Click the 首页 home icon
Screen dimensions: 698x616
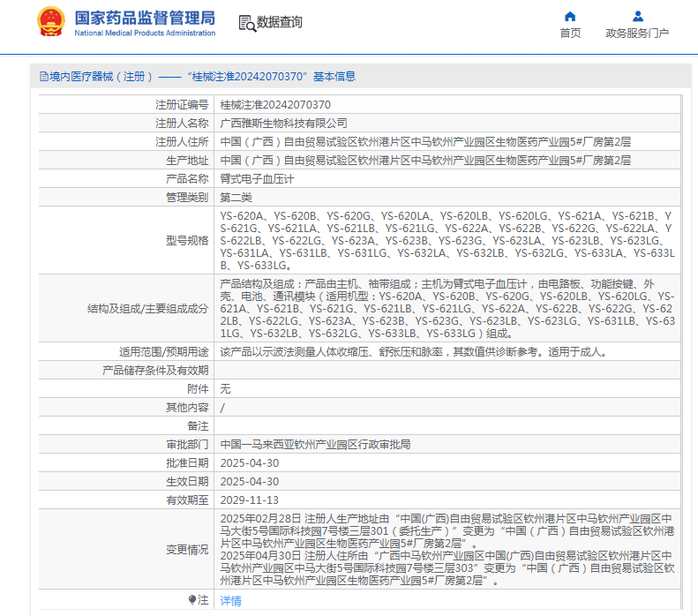coord(570,17)
